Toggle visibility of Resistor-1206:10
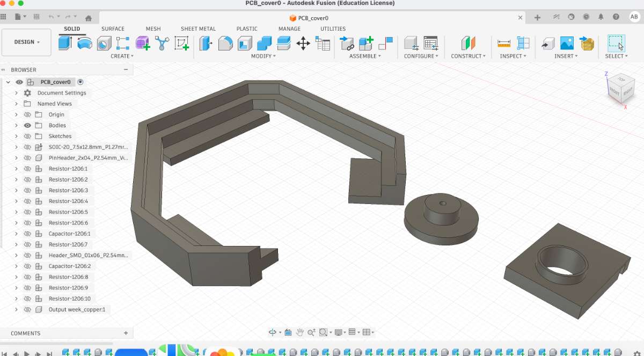The height and width of the screenshot is (356, 644). coord(27,299)
